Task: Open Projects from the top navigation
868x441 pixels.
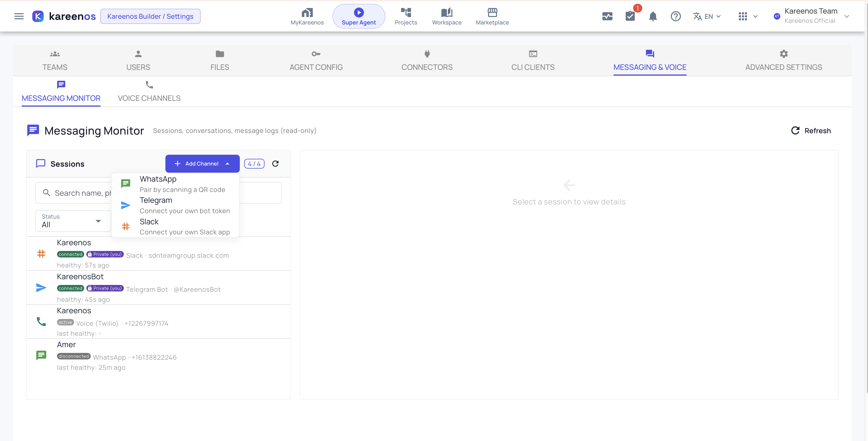Action: click(x=406, y=16)
